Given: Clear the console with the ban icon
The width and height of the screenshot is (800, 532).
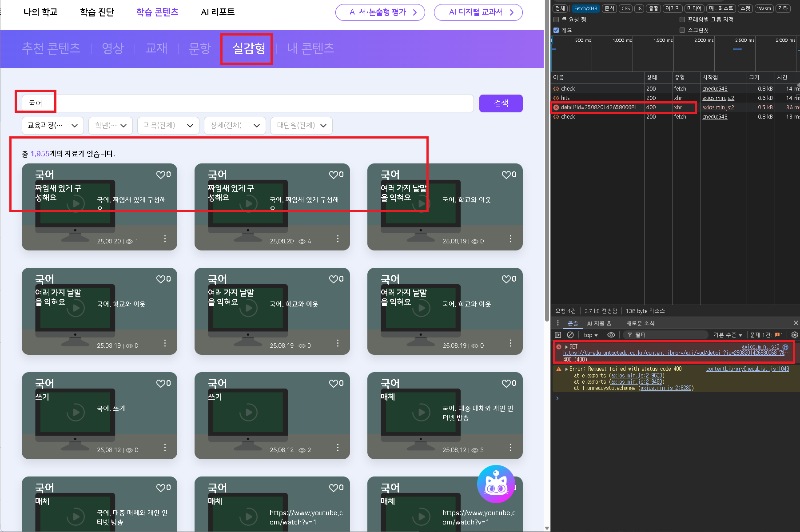Looking at the screenshot, I should pyautogui.click(x=570, y=335).
